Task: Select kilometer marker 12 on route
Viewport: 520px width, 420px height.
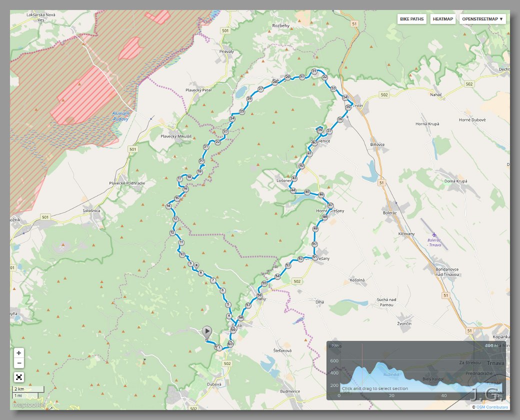Action: (172, 233)
